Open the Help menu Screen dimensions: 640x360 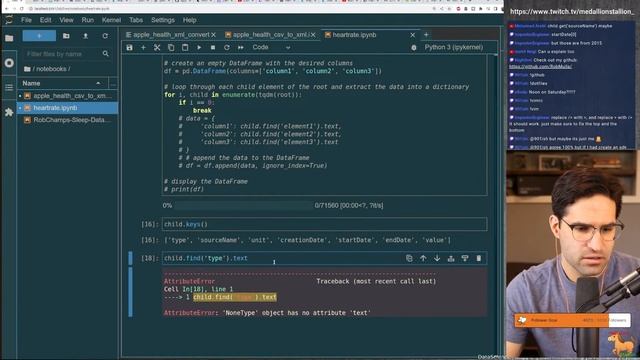pyautogui.click(x=189, y=20)
